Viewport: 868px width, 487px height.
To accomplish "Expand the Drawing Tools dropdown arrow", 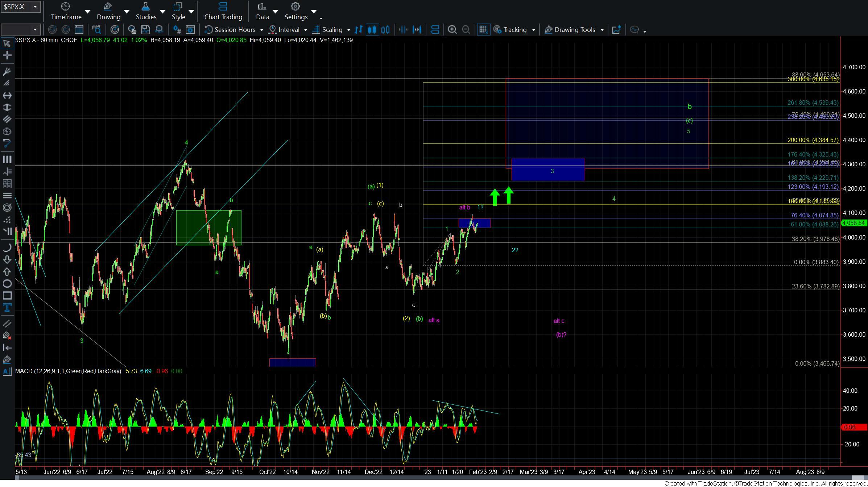I will click(602, 30).
